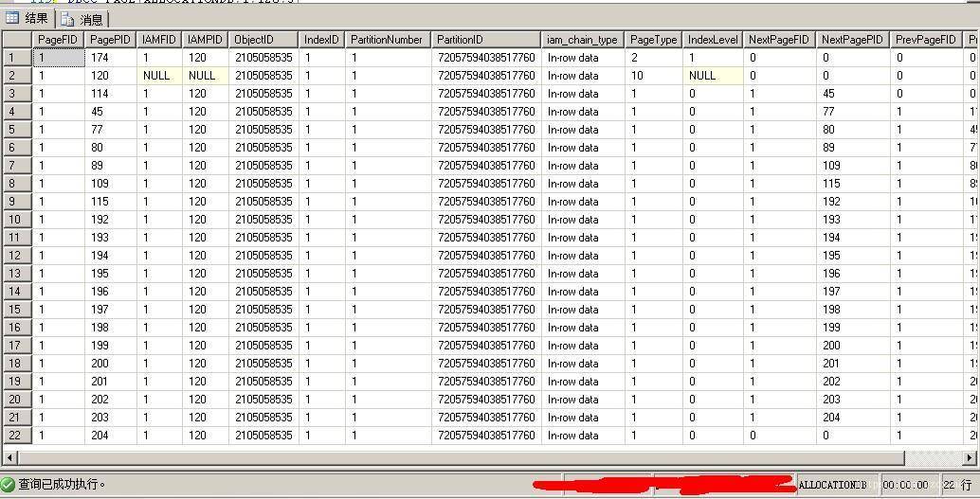Screen dimensions: 980x499
Task: Click the 22 行 row count status
Action: 957,485
